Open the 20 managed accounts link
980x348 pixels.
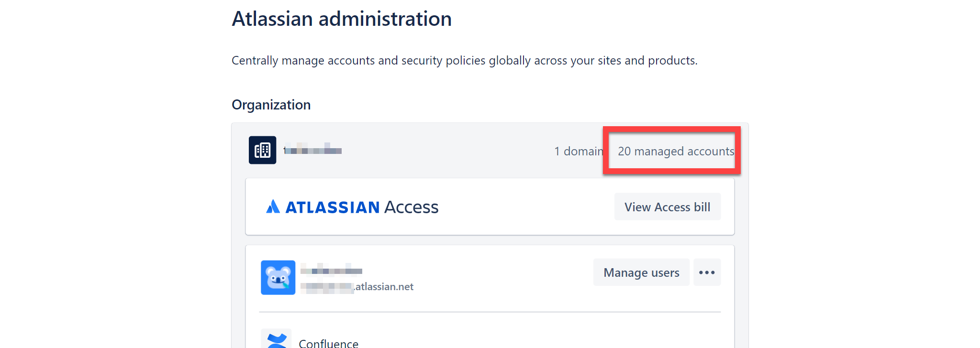click(676, 151)
